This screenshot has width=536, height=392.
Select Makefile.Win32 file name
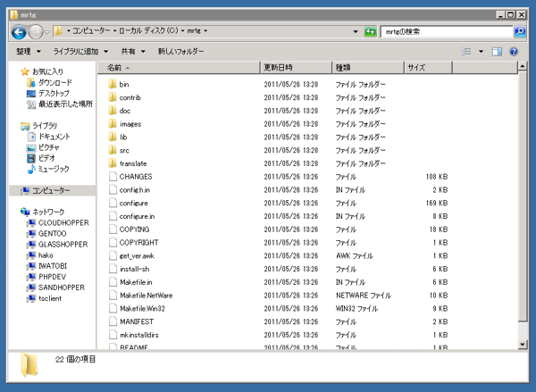pyautogui.click(x=142, y=309)
